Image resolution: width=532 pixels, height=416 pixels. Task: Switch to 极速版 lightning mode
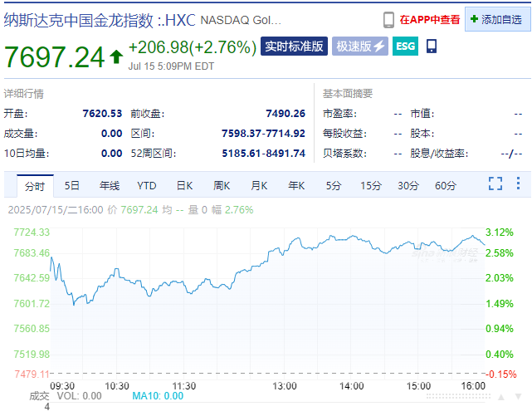pos(359,46)
